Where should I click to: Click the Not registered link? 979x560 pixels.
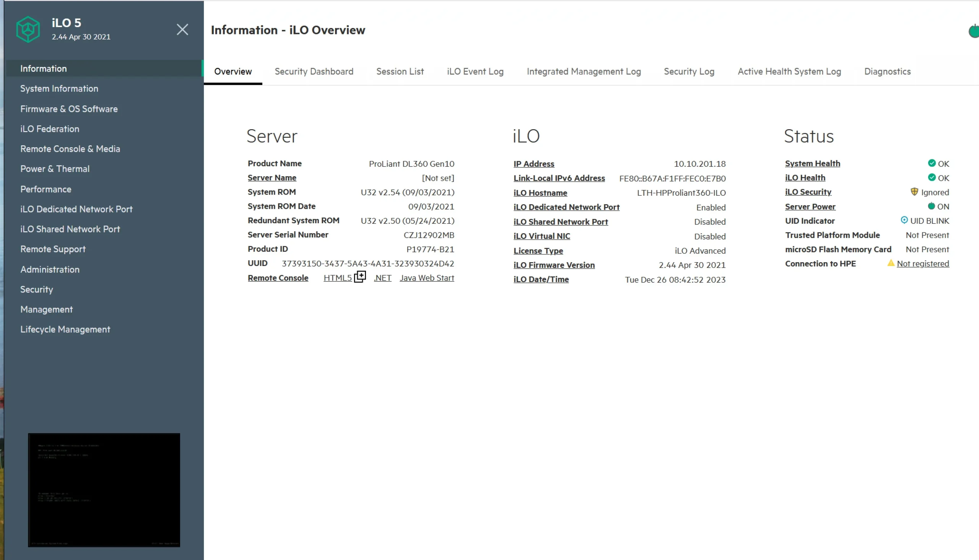click(922, 264)
